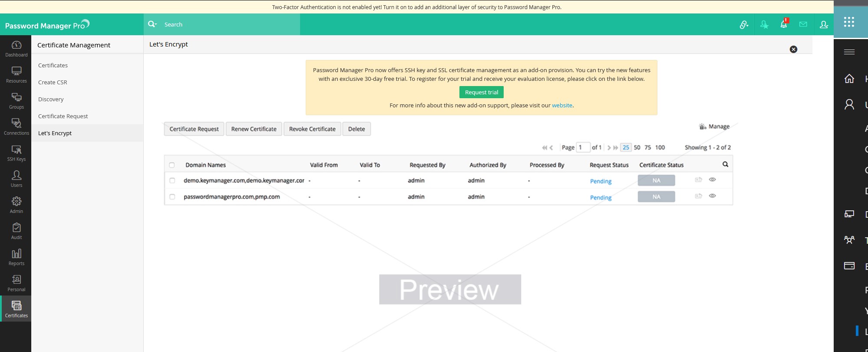Open the Manage menu
This screenshot has width=868, height=352.
714,126
